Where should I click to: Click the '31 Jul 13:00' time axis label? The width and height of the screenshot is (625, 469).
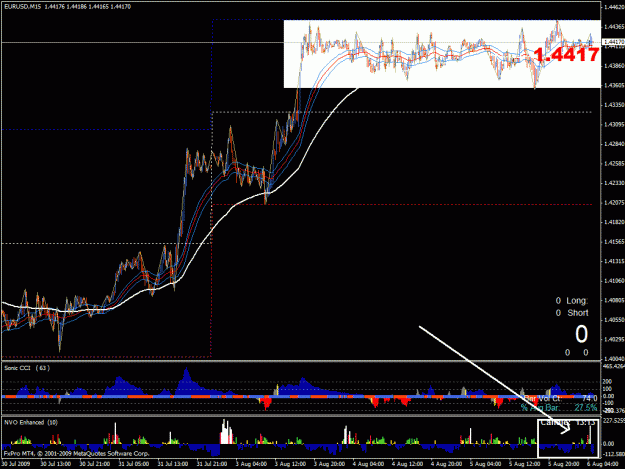tap(173, 464)
